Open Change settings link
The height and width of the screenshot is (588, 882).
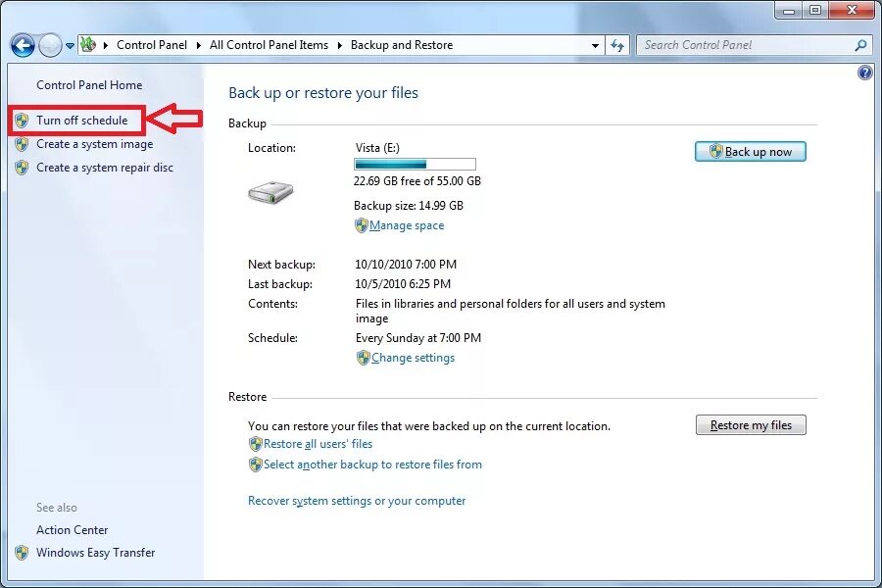click(x=413, y=358)
